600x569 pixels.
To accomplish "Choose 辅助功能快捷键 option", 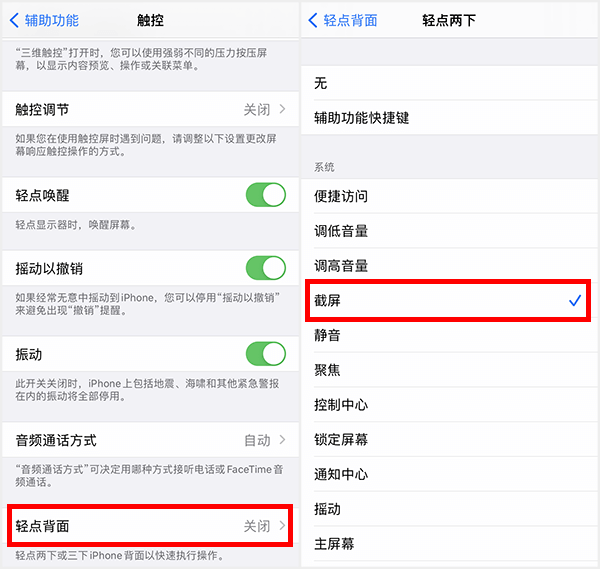I will (x=450, y=118).
